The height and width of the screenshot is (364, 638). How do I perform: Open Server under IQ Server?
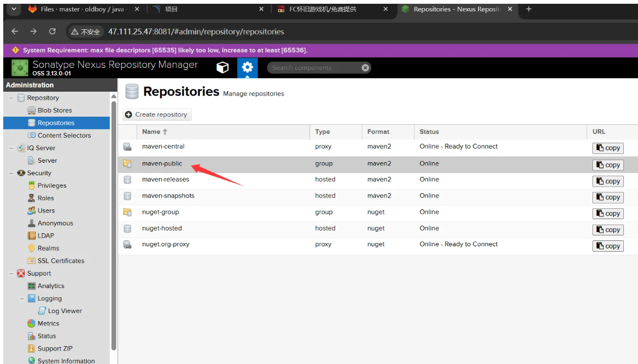47,161
